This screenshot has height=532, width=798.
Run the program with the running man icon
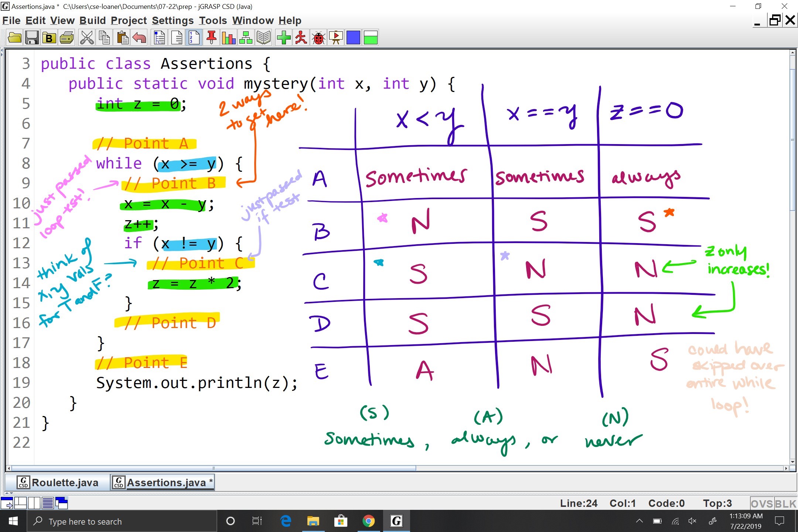point(300,37)
